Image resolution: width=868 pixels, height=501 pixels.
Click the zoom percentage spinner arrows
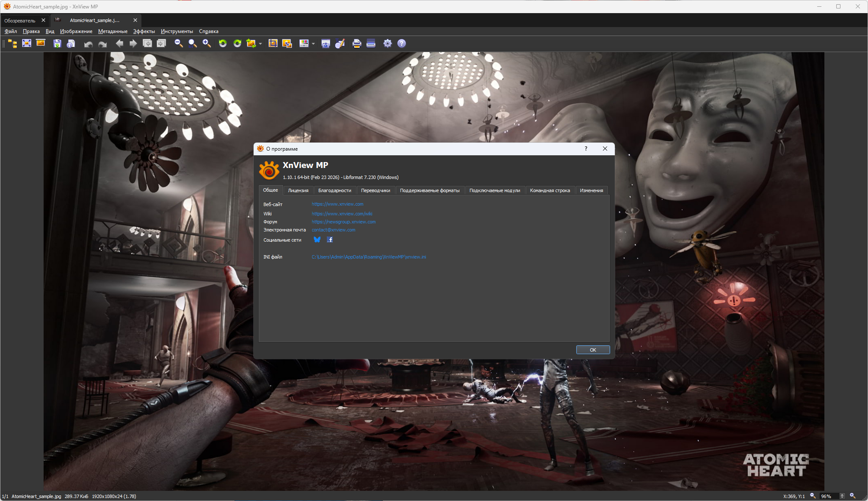[842, 496]
